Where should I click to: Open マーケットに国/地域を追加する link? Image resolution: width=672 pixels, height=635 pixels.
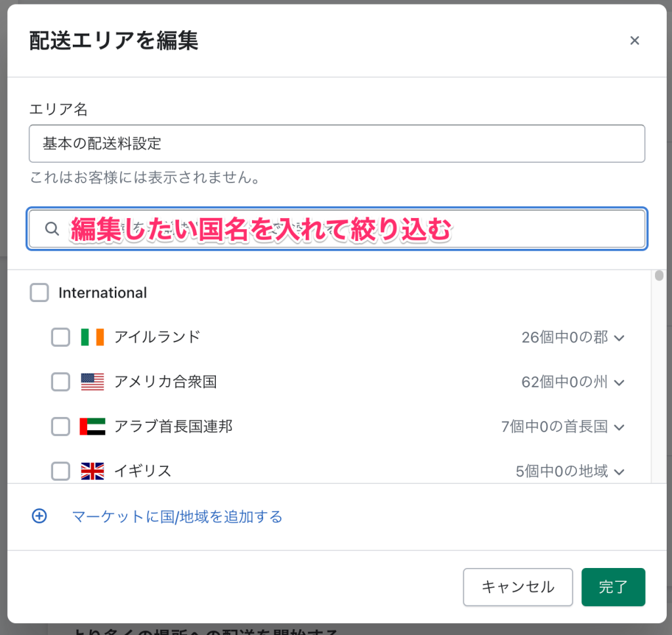pos(176,517)
